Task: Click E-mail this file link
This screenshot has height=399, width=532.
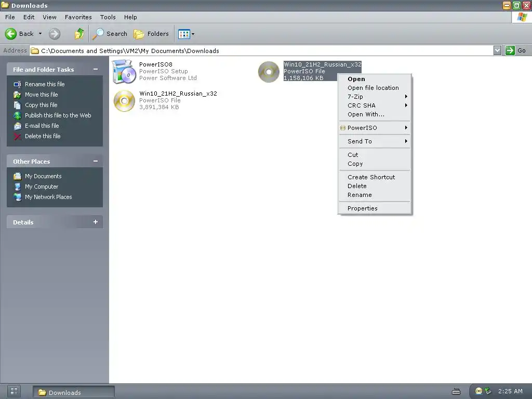Action: [42, 126]
